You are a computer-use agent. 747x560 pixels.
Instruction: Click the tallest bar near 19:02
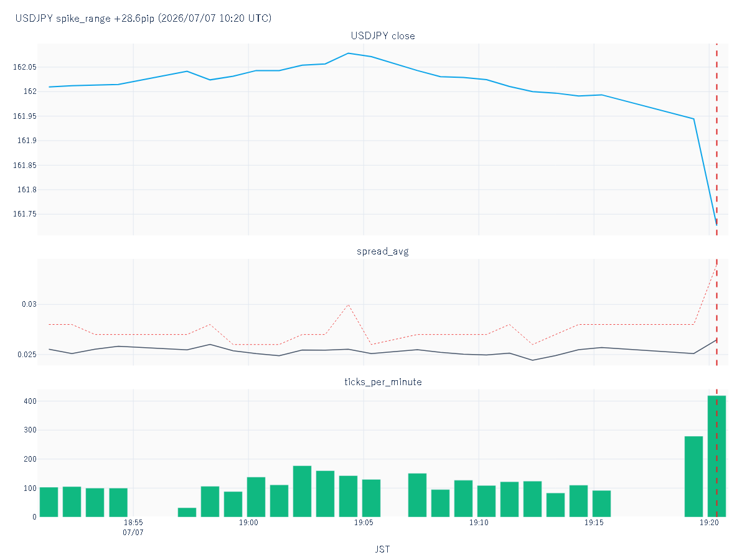pos(302,492)
